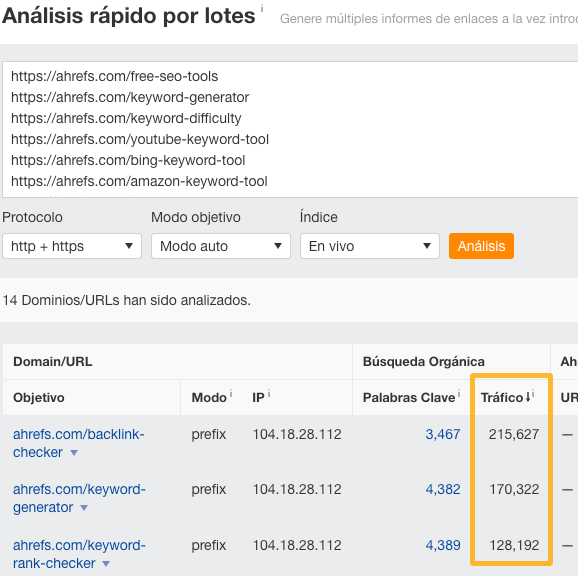Select the https://ahrefs.com/keyword-difficulty line
This screenshot has height=576, width=578.
(126, 118)
